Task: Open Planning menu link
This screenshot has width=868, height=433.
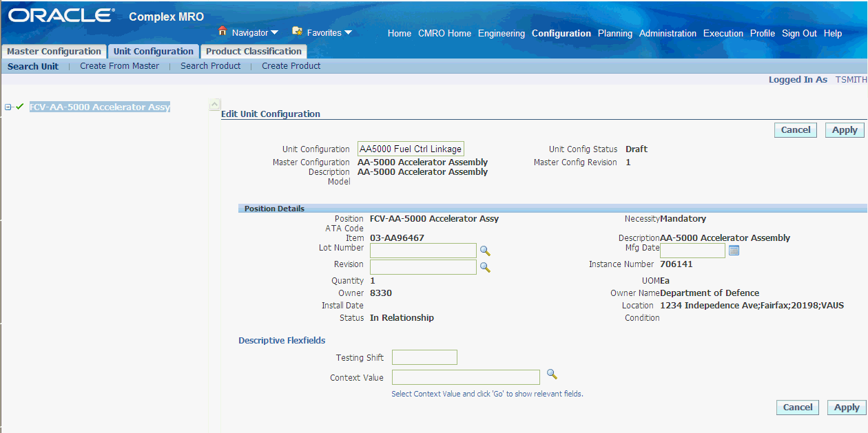Action: click(615, 33)
